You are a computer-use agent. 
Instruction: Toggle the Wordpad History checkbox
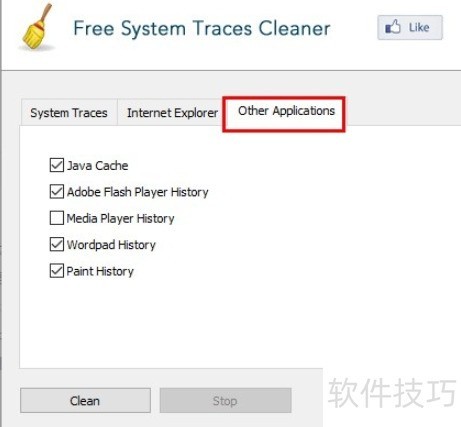57,244
